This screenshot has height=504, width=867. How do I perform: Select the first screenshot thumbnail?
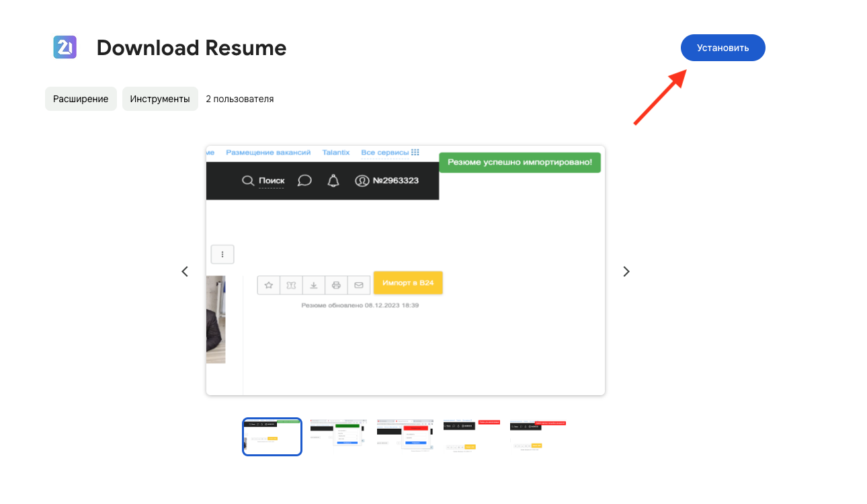point(272,437)
